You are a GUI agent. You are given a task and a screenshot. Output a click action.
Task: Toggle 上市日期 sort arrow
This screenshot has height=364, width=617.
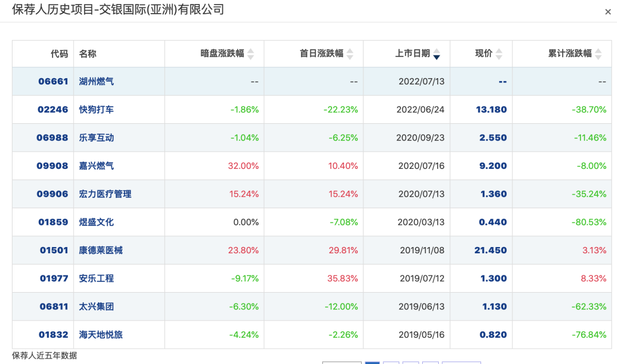pyautogui.click(x=436, y=54)
